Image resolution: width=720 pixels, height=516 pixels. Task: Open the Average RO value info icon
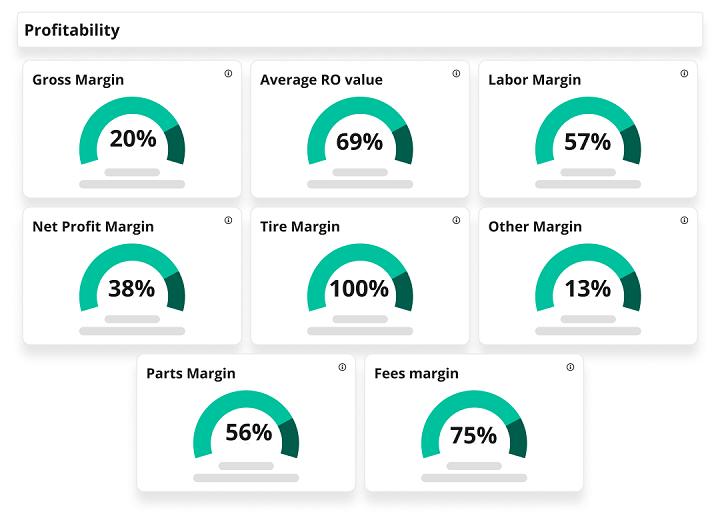pyautogui.click(x=456, y=73)
